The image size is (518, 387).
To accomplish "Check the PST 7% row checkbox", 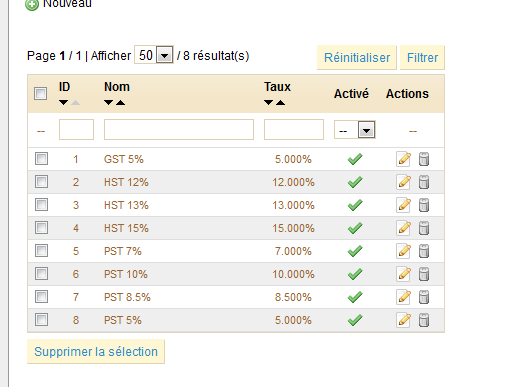I will (x=41, y=251).
